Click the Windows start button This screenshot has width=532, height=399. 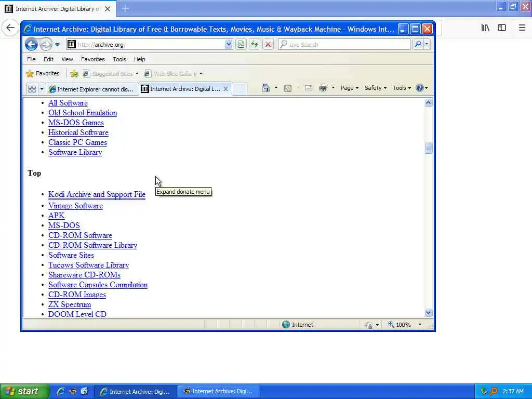pyautogui.click(x=24, y=392)
